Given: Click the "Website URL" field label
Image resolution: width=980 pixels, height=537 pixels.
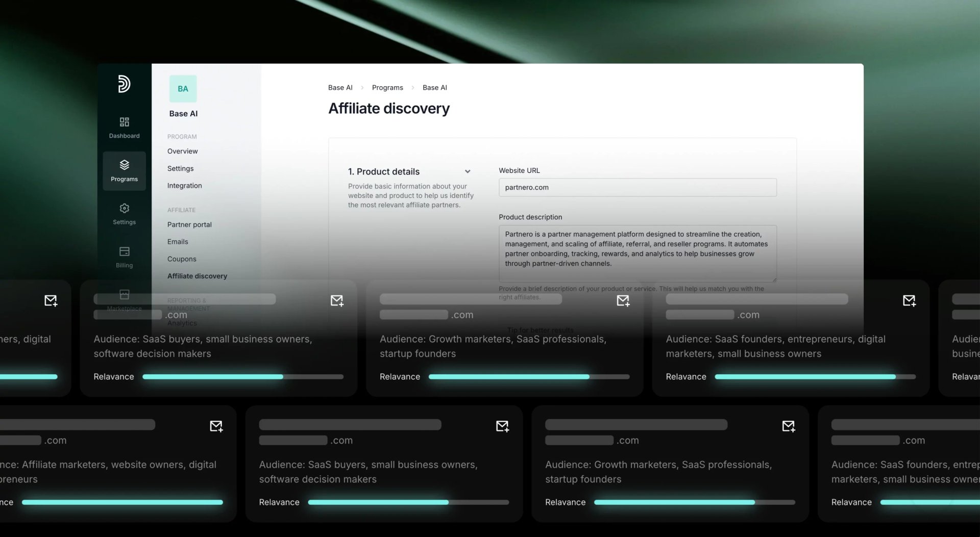Looking at the screenshot, I should click(x=519, y=170).
